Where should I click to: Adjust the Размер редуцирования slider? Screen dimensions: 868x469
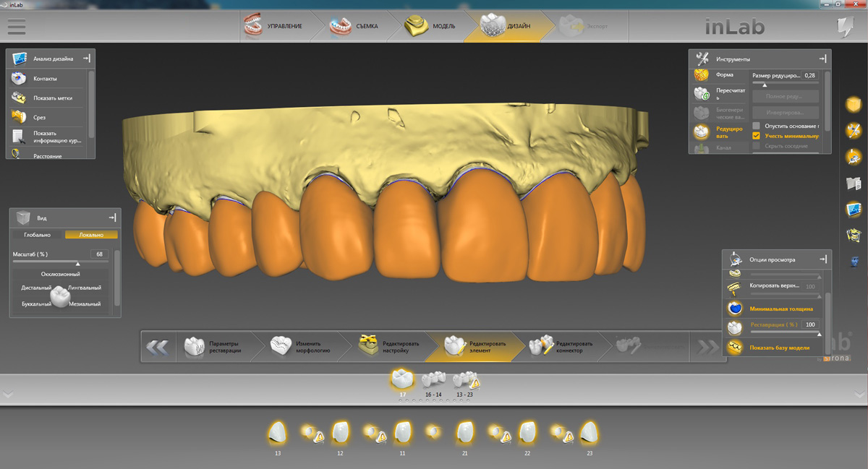pyautogui.click(x=785, y=85)
